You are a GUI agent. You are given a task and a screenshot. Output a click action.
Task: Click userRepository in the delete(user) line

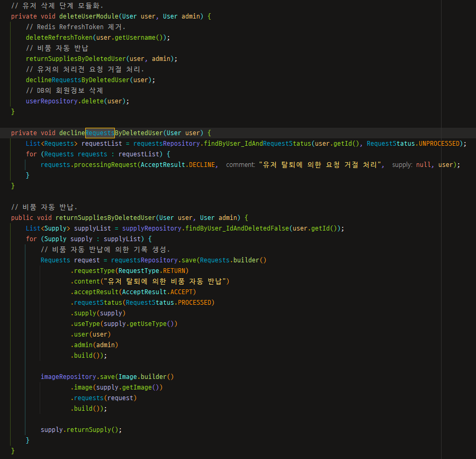point(51,101)
